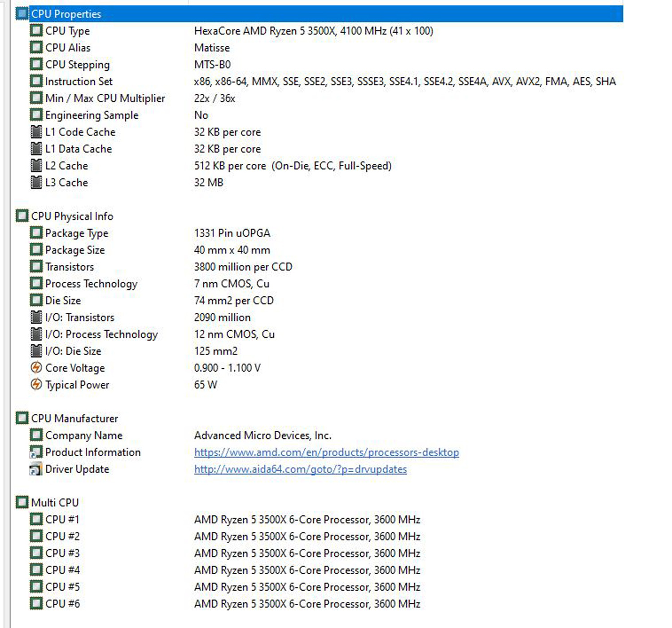The image size is (672, 628).
Task: Click the 40 mm x 40 mm value
Action: [232, 250]
